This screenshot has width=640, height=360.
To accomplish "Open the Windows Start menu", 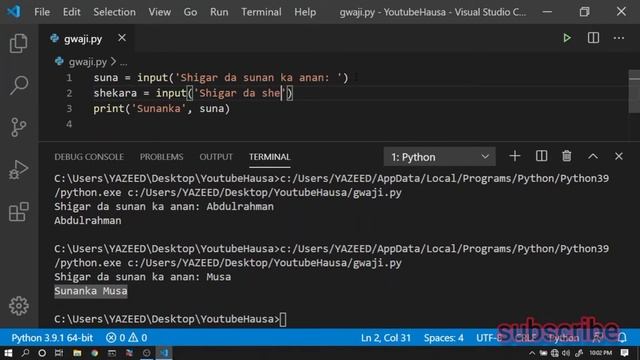I will (x=8, y=353).
